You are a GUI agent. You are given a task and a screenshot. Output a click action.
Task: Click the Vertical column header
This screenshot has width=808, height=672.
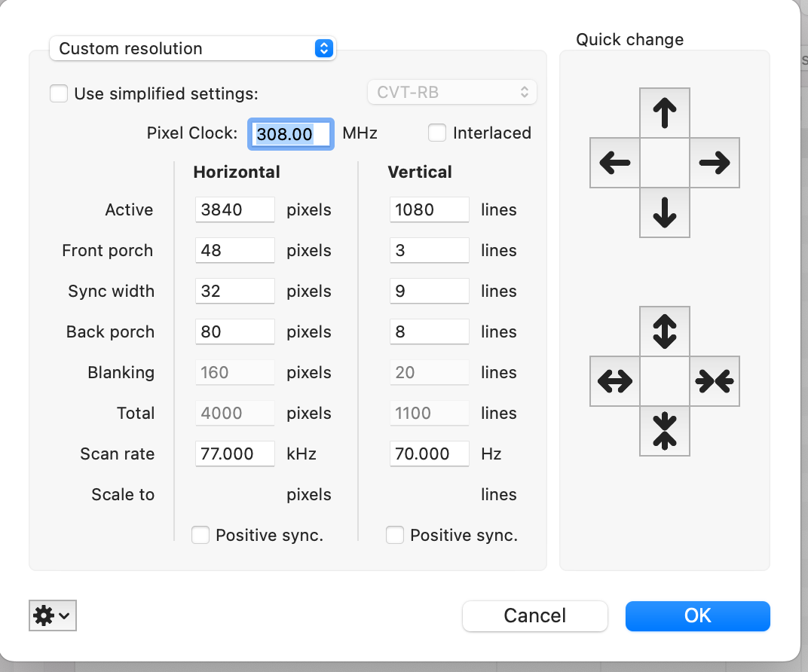[x=420, y=172]
